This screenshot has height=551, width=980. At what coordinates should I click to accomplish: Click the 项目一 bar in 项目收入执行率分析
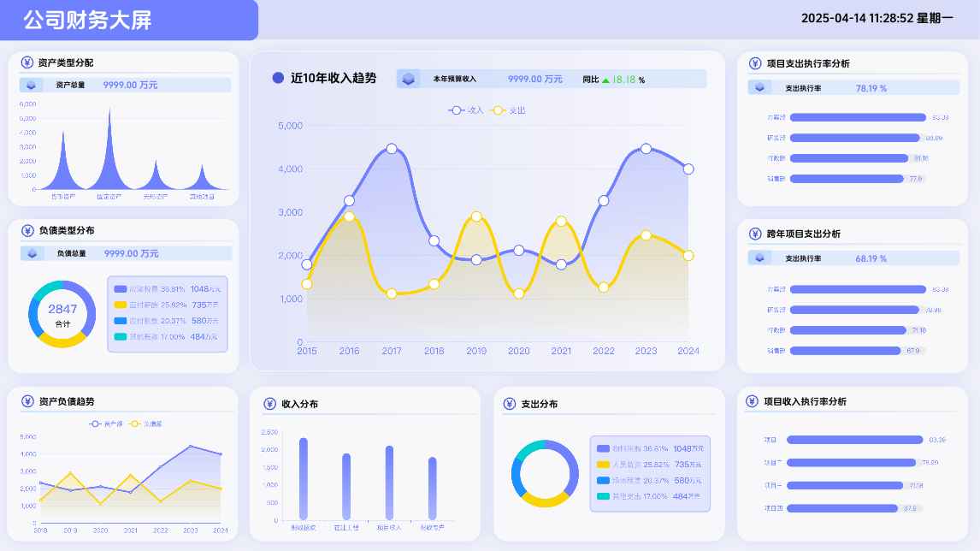pyautogui.click(x=854, y=440)
